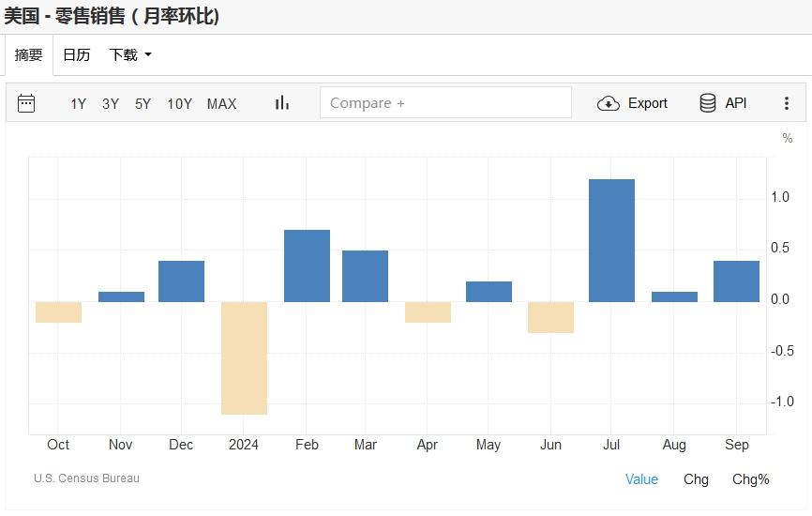Switch to the 摘要 tab
Viewport: 812px width, 516px height.
click(28, 55)
